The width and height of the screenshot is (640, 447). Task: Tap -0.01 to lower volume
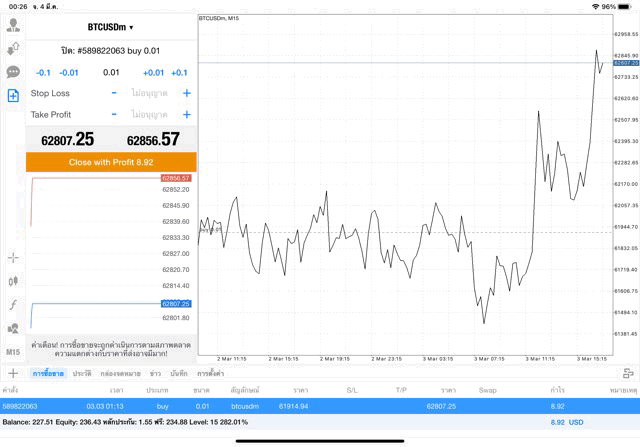point(69,72)
